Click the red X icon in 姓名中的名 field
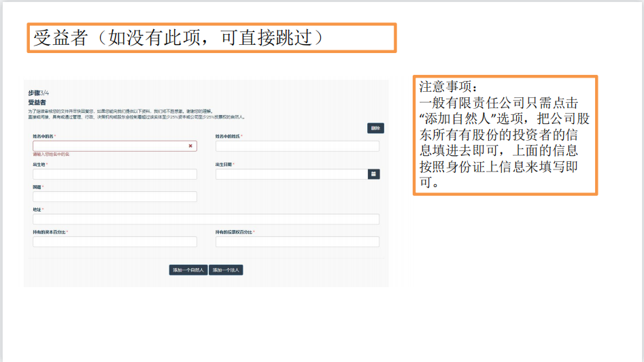The image size is (644, 362). click(x=190, y=146)
